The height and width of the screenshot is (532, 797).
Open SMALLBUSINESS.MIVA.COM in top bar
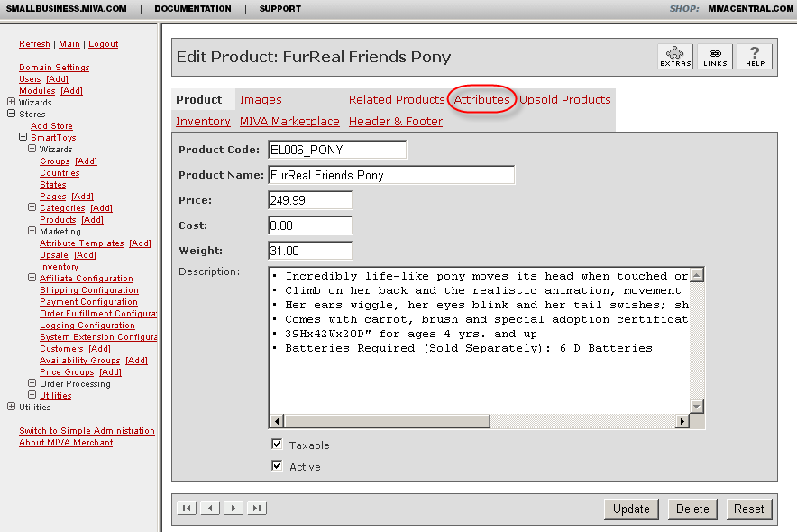point(66,9)
